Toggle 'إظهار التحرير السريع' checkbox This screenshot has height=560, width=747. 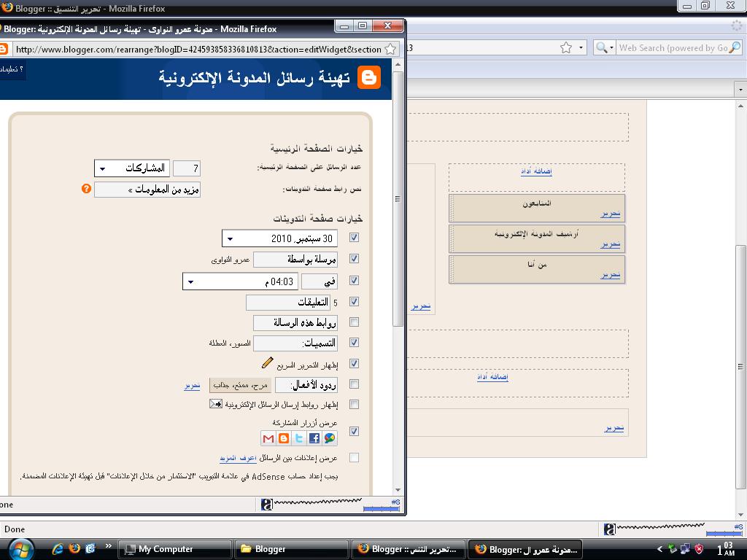(x=354, y=364)
